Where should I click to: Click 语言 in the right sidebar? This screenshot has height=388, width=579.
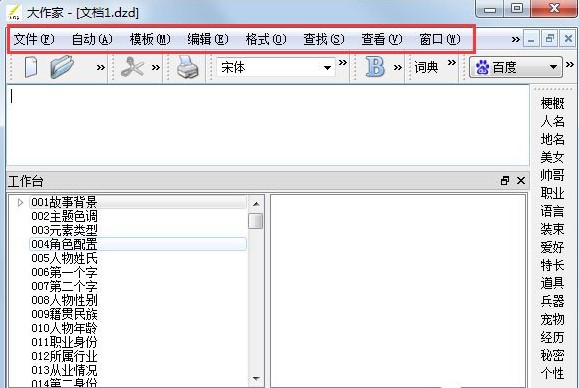552,211
